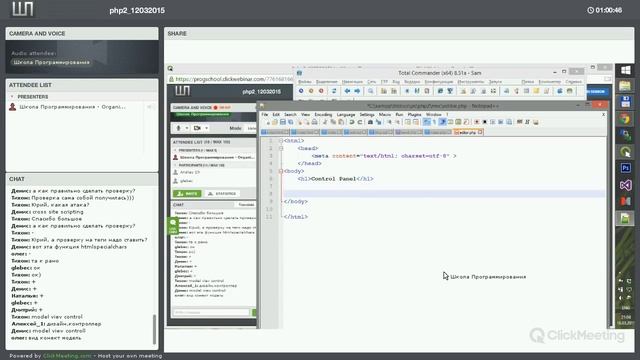The width and height of the screenshot is (640, 360).
Task: Click the elapsed timer 01:00:46
Action: tap(604, 10)
